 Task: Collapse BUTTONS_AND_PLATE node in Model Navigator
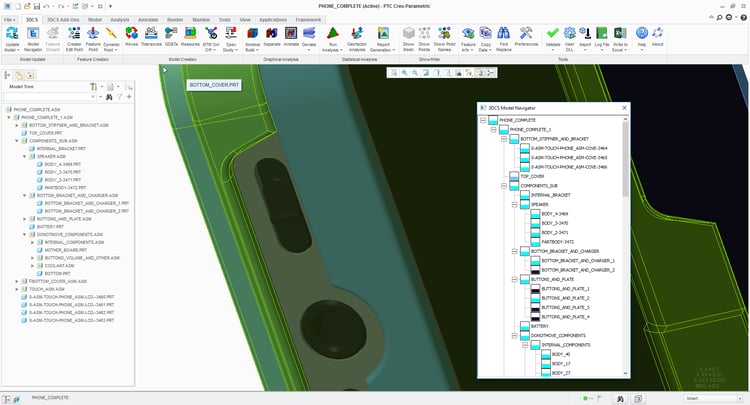[x=515, y=279]
